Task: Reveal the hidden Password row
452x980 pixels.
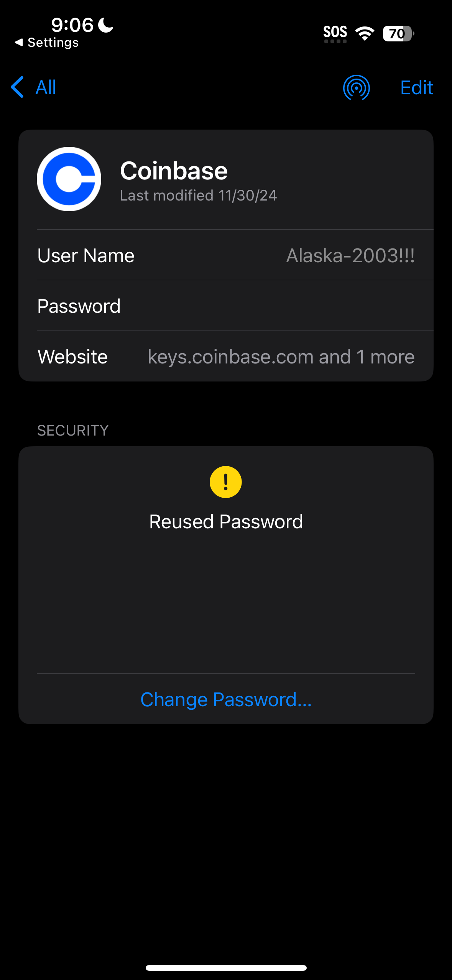Action: coord(226,306)
